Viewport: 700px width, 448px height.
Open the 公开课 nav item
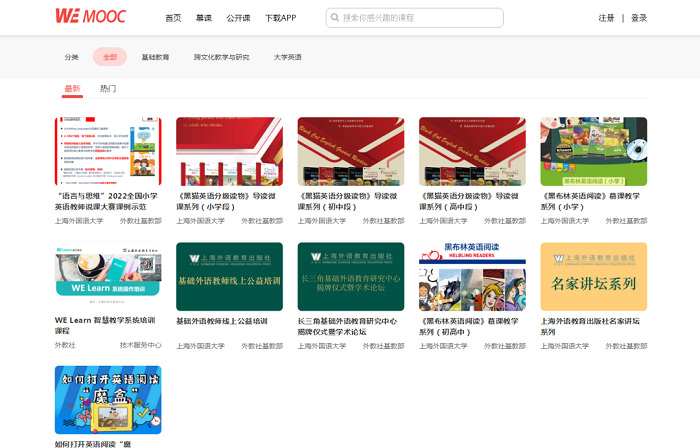[x=238, y=18]
